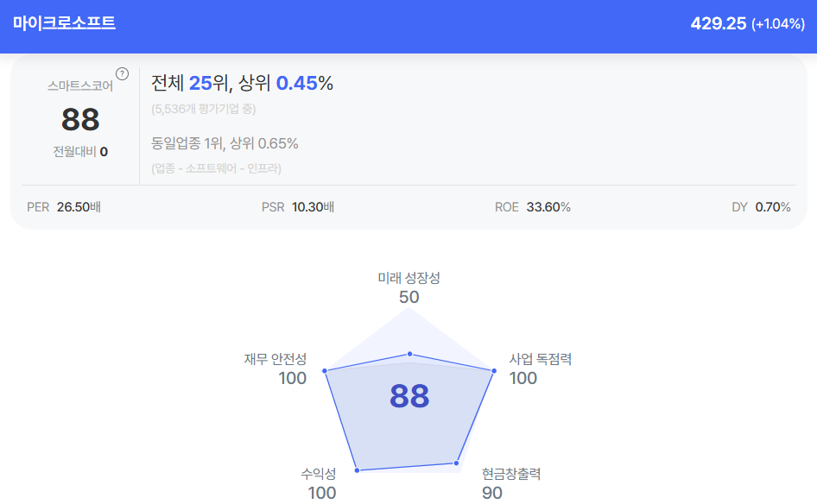The width and height of the screenshot is (817, 504).
Task: Click the 동일업종 1위 ranking line
Action: coord(225,143)
